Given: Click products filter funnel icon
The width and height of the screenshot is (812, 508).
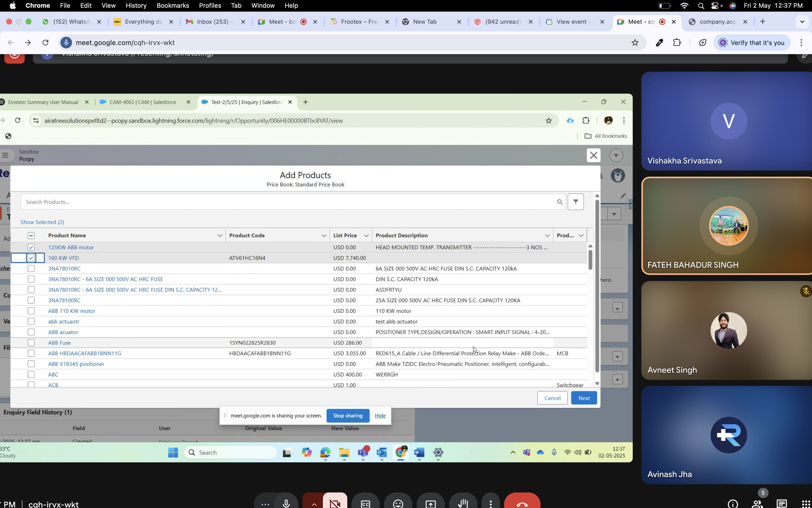Looking at the screenshot, I should pyautogui.click(x=575, y=202).
